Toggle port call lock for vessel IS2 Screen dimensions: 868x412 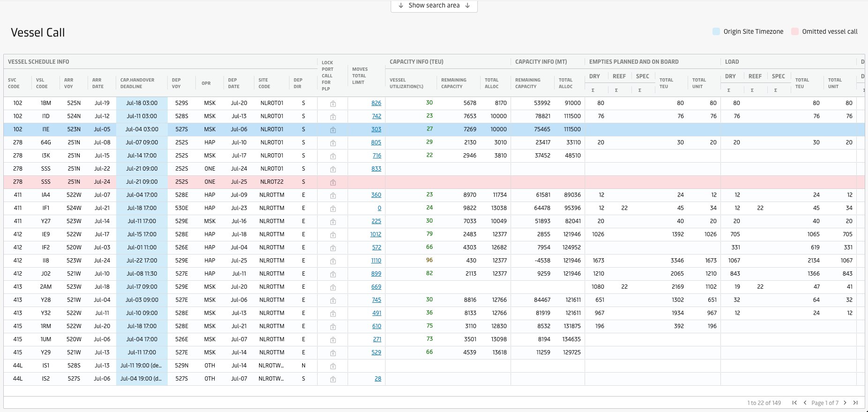(x=333, y=379)
